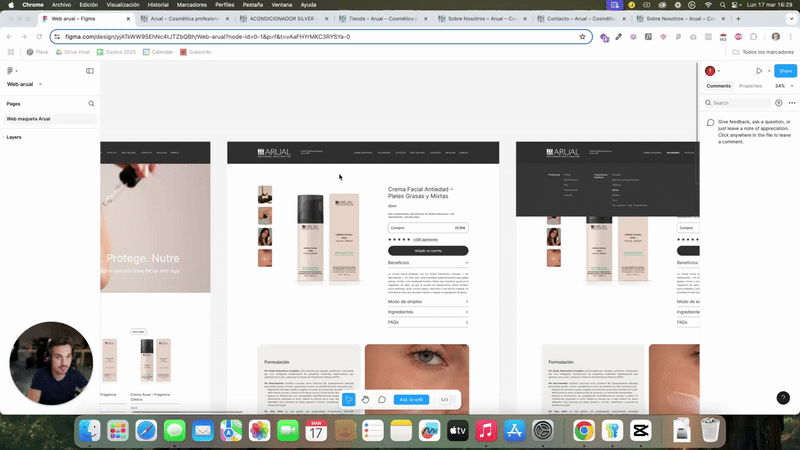
Task: Expand the Modo de empleo section
Action: pos(428,302)
